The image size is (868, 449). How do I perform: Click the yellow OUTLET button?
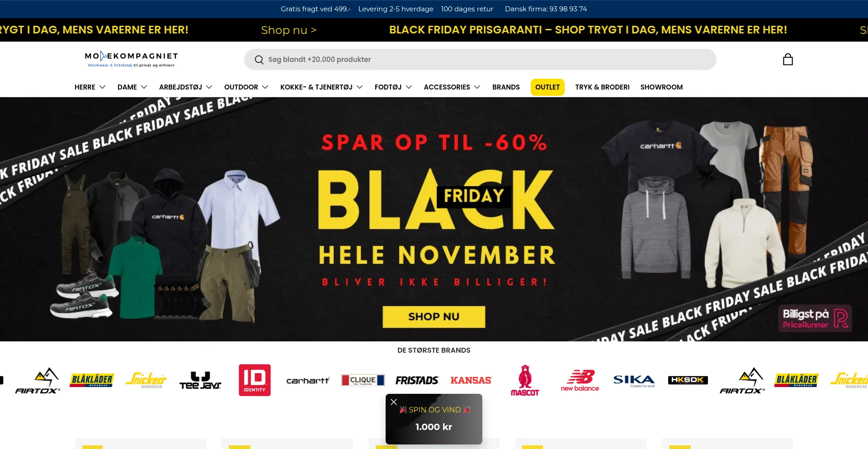(x=547, y=87)
